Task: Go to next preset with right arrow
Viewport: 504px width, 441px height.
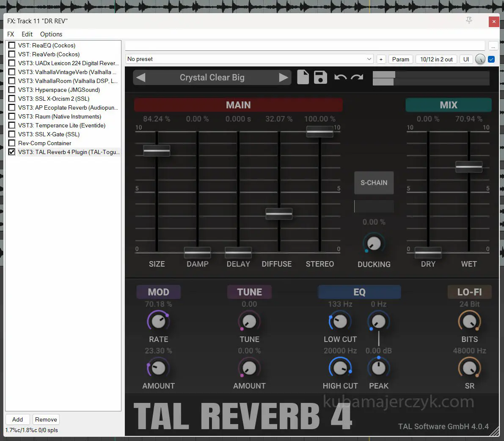Action: (283, 77)
